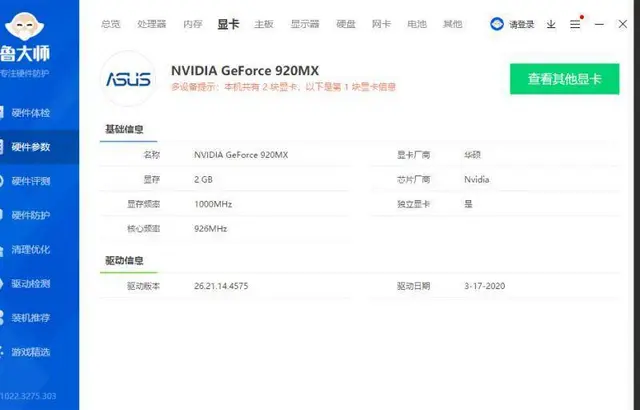Minimize the 鲁大师 window
Image resolution: width=640 pixels, height=410 pixels.
tap(599, 24)
